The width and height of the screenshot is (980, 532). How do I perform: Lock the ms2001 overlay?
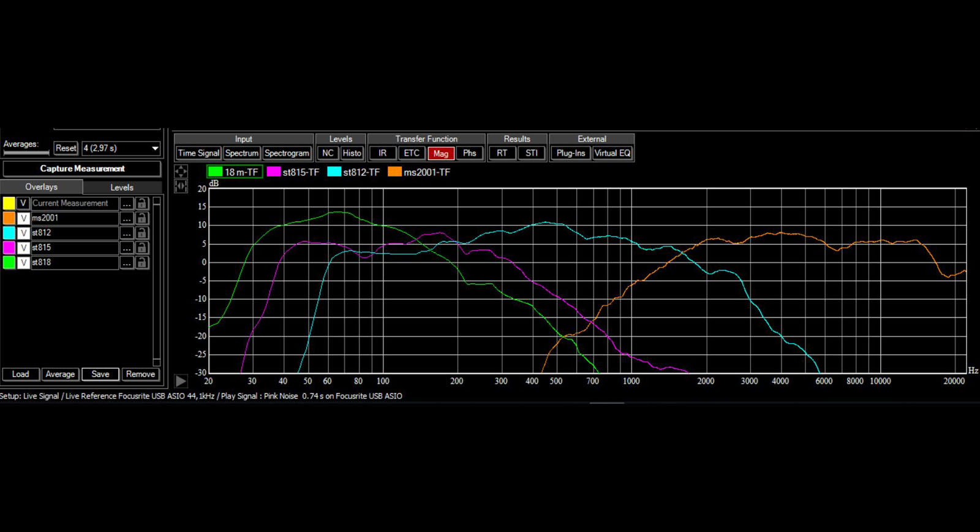tap(141, 218)
